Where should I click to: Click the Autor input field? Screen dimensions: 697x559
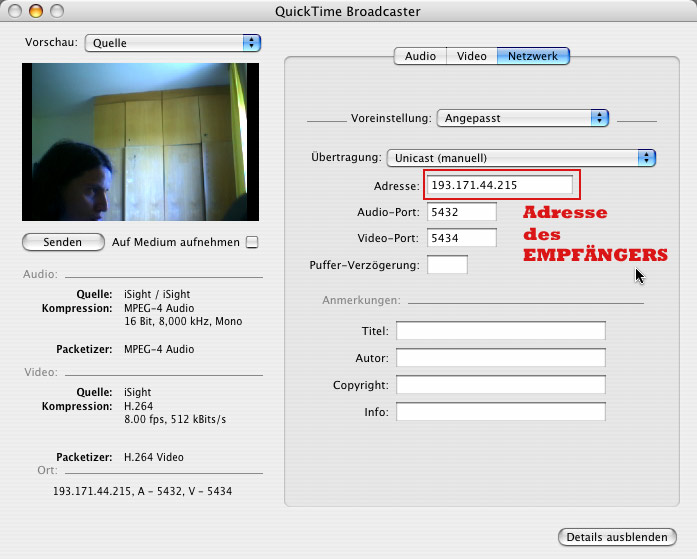(501, 358)
